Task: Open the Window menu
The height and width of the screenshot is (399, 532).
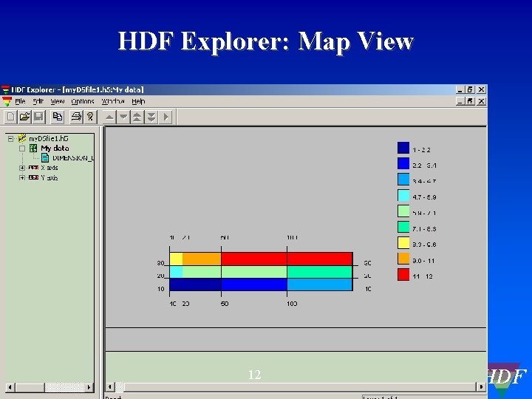Action: 113,101
